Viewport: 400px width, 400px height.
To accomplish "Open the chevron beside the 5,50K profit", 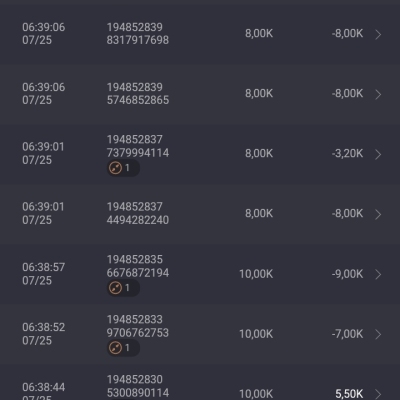I will pos(378,394).
